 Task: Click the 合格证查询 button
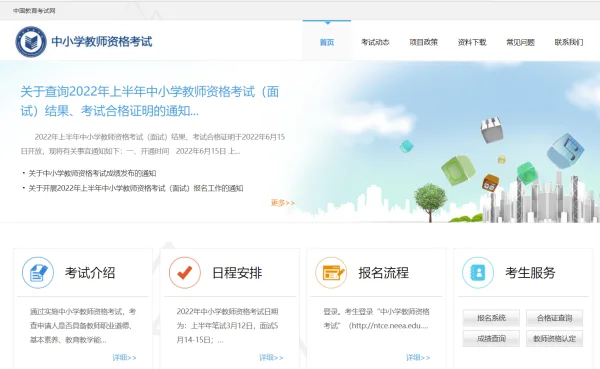coord(554,318)
